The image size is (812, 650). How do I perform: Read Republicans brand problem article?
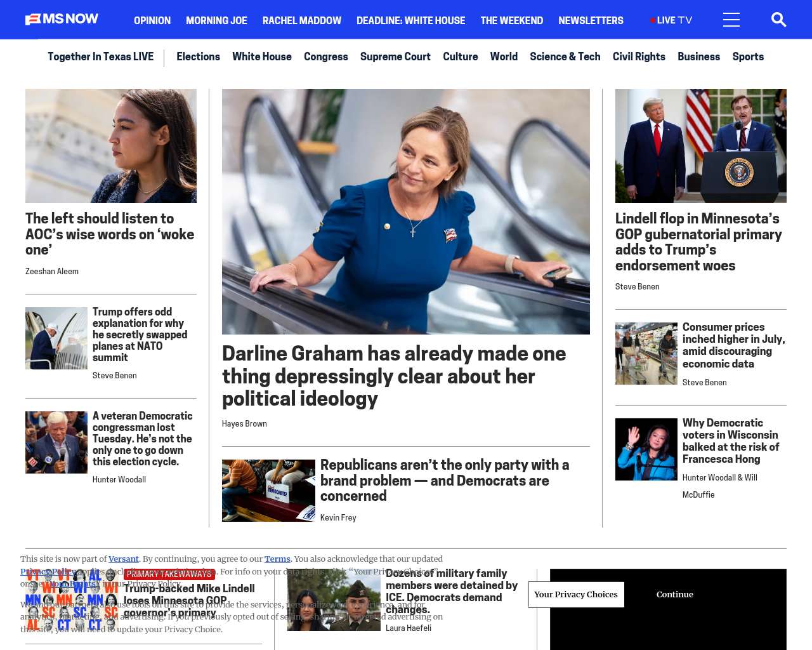445,481
